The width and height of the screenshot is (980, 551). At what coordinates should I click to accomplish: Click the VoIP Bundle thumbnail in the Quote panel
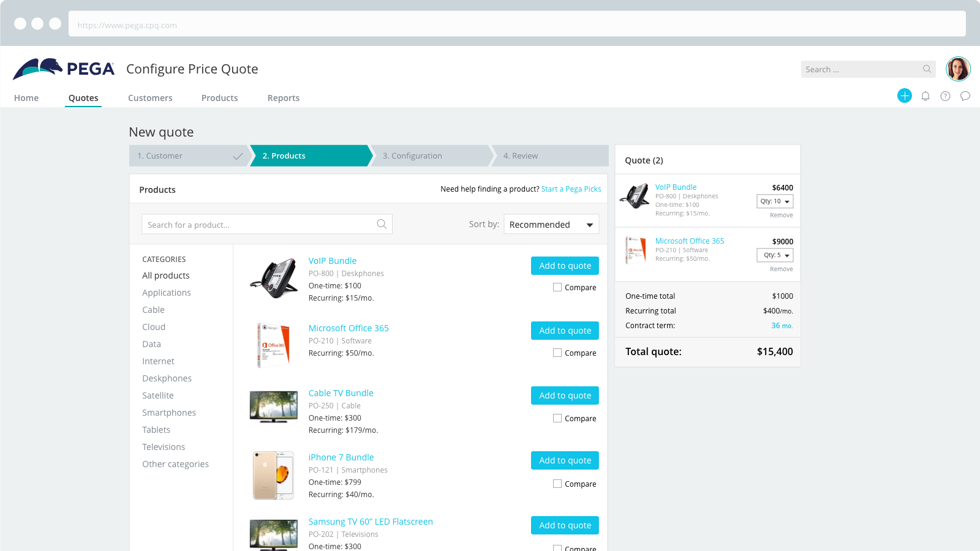click(635, 196)
